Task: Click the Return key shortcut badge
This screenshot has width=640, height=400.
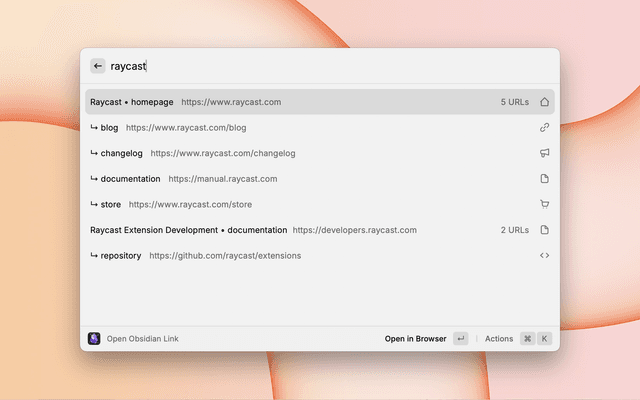Action: point(460,339)
